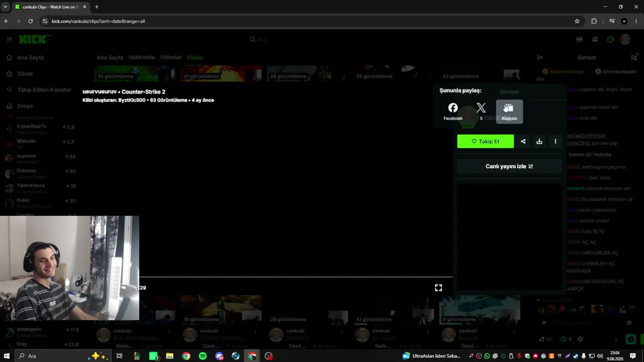The image size is (644, 362).
Task: Close the cankubi Clips browser tab
Action: 85,7
